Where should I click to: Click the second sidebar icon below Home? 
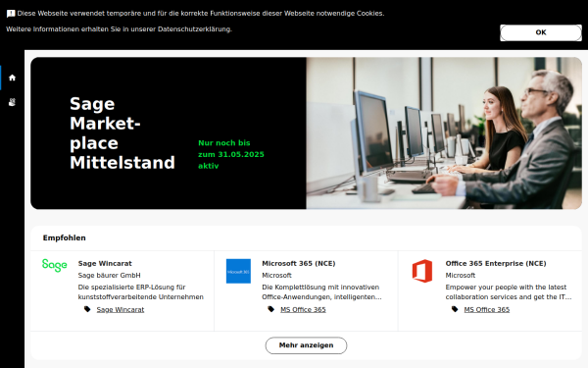12,102
